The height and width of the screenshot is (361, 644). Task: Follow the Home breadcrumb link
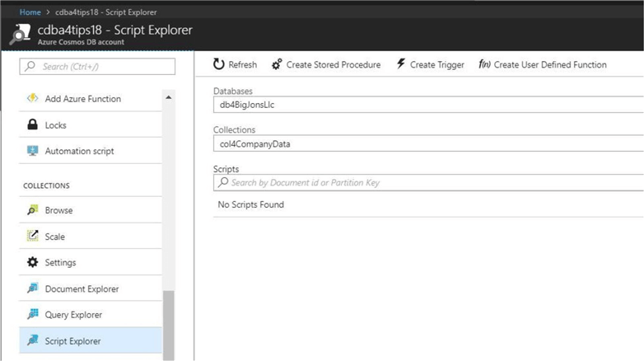(30, 12)
